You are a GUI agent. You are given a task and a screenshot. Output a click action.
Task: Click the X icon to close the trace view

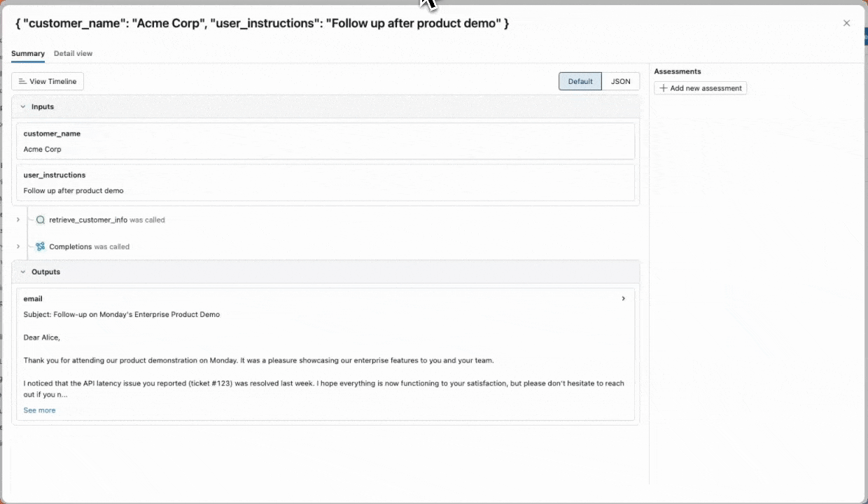[846, 22]
